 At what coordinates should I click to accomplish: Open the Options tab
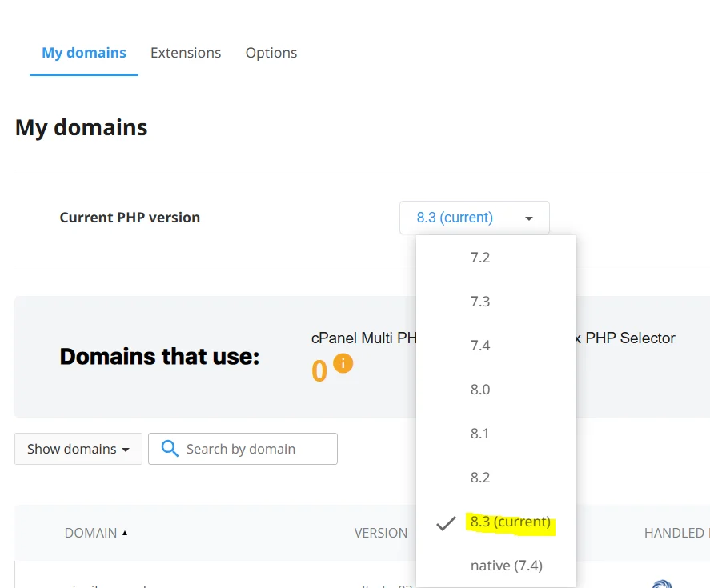pyautogui.click(x=271, y=52)
